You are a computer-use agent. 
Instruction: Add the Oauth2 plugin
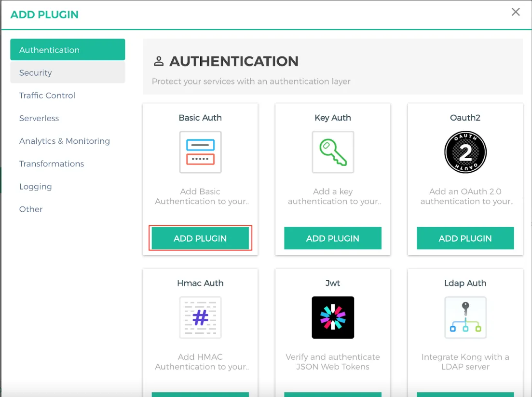465,238
